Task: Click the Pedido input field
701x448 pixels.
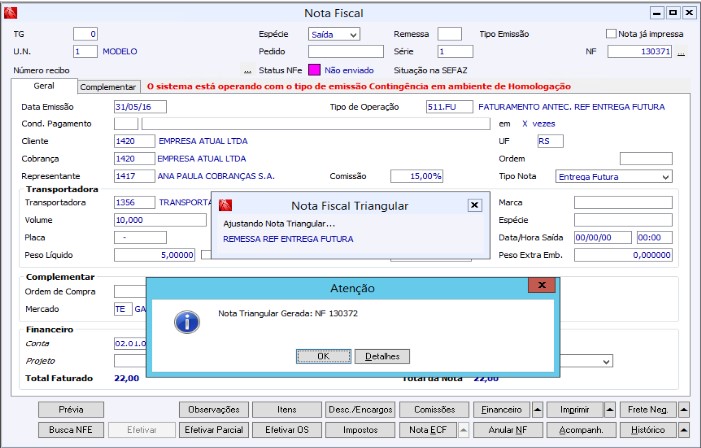Action: pos(346,51)
